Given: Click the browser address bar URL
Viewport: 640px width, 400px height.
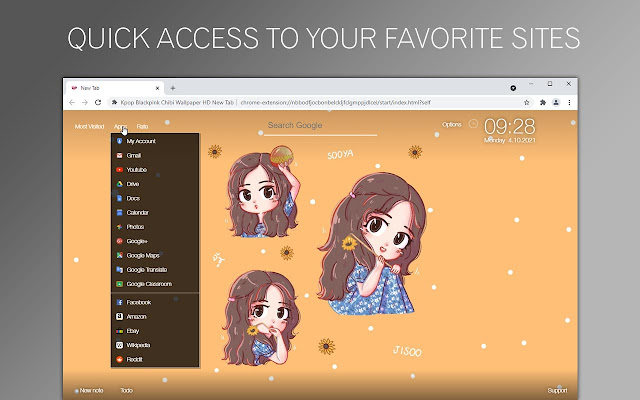Looking at the screenshot, I should coord(336,102).
